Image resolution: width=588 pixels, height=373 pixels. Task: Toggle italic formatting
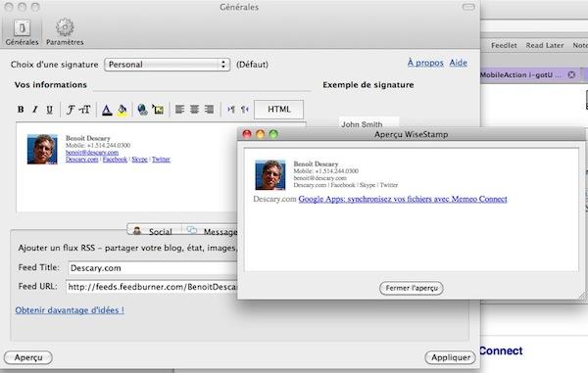(35, 110)
